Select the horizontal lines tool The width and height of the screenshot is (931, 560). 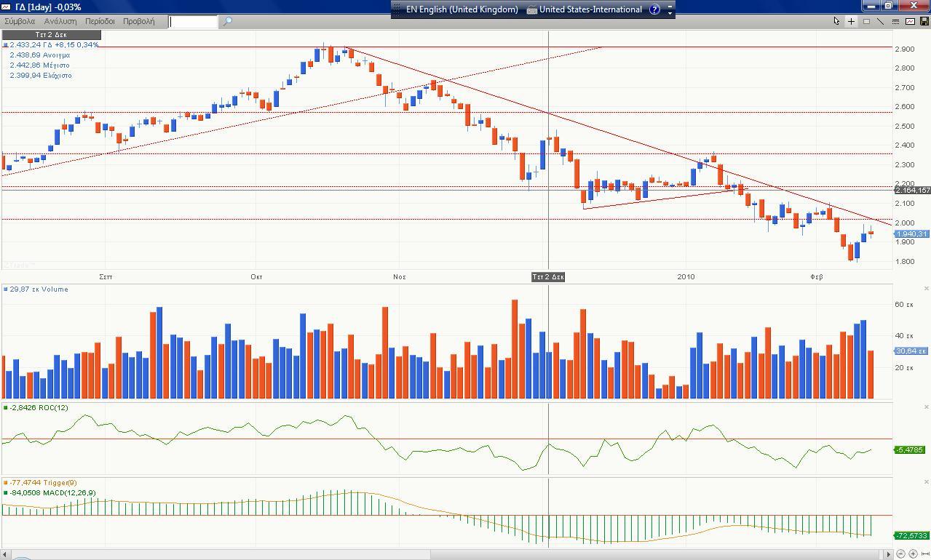[895, 21]
